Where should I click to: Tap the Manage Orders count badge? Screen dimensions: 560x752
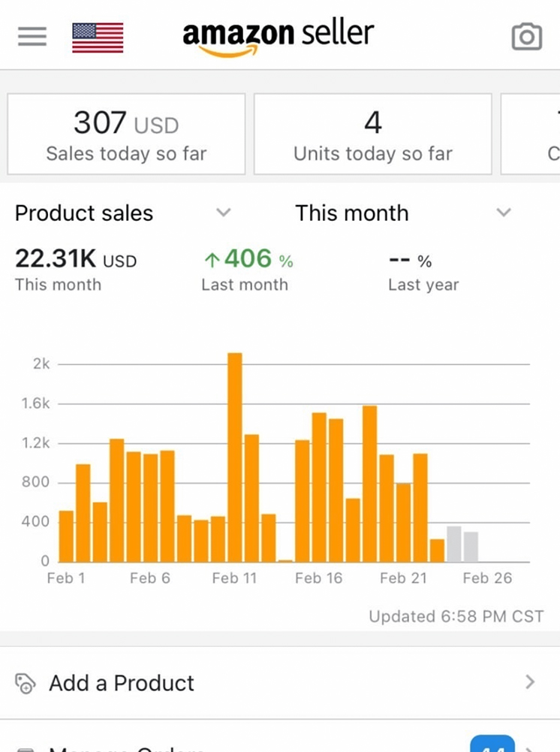point(492,744)
